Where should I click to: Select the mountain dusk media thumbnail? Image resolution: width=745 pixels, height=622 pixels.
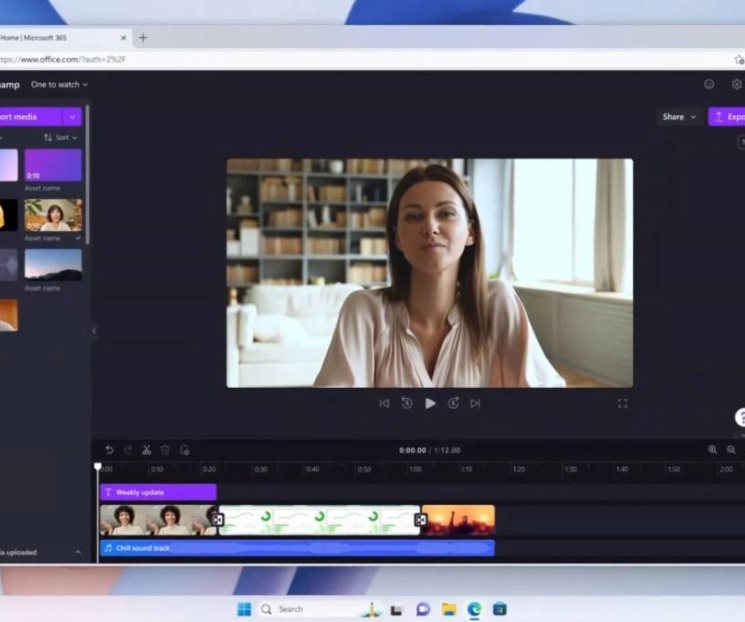(x=53, y=265)
